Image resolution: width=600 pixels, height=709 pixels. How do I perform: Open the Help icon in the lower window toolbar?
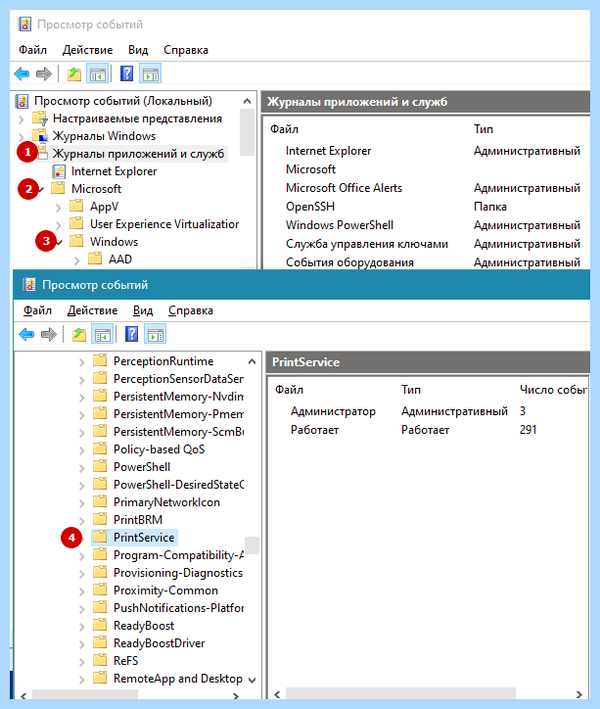click(x=132, y=334)
